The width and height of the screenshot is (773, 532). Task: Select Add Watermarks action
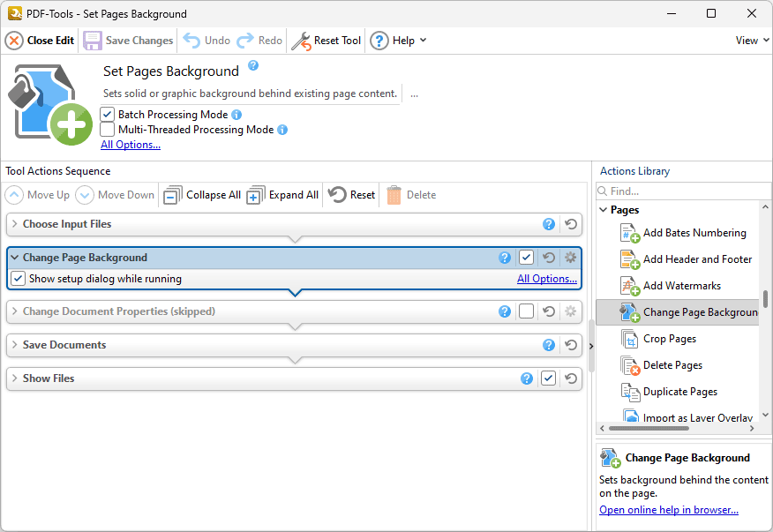click(671, 286)
